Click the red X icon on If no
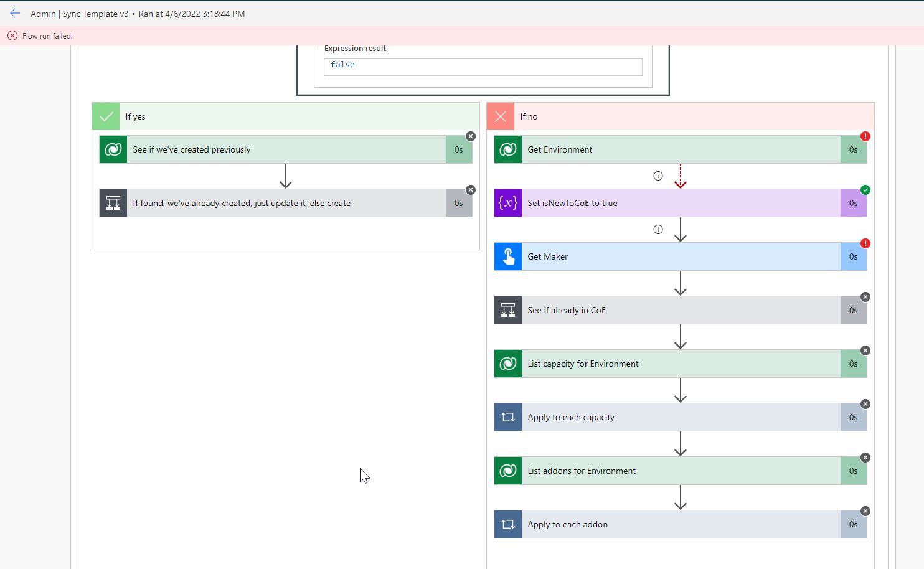 tap(501, 116)
